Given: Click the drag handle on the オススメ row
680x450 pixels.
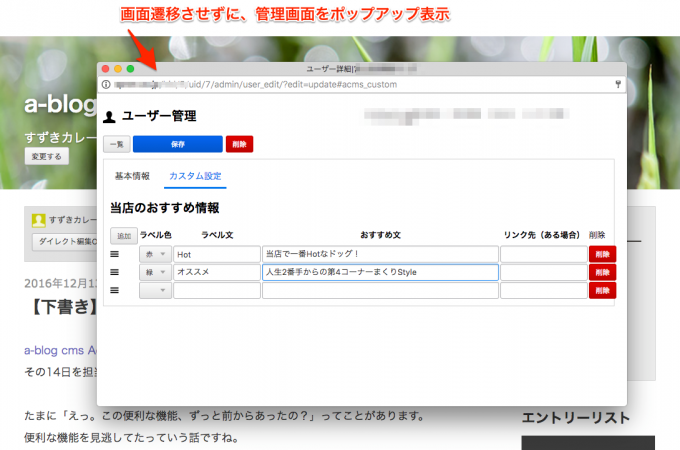Looking at the screenshot, I should (x=114, y=272).
